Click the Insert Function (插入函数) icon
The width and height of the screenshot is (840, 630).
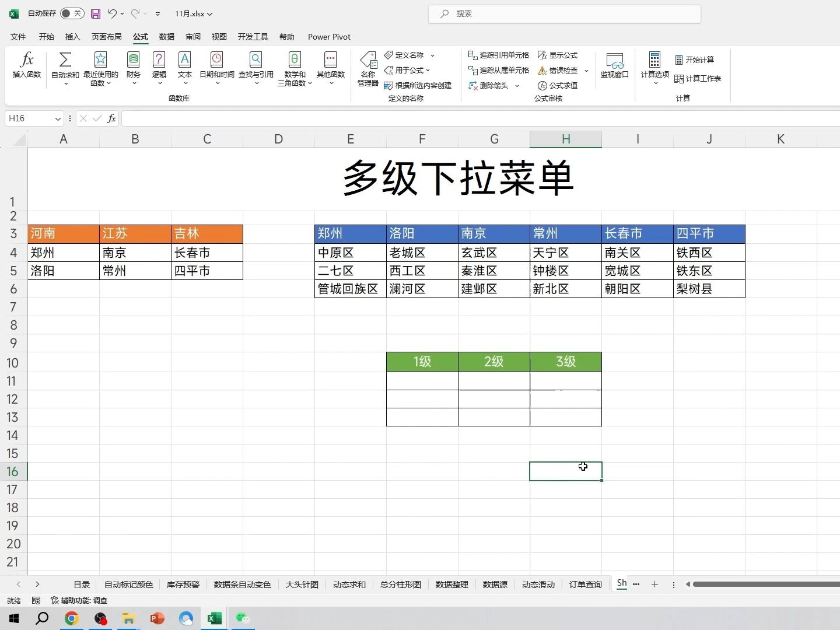pyautogui.click(x=27, y=65)
